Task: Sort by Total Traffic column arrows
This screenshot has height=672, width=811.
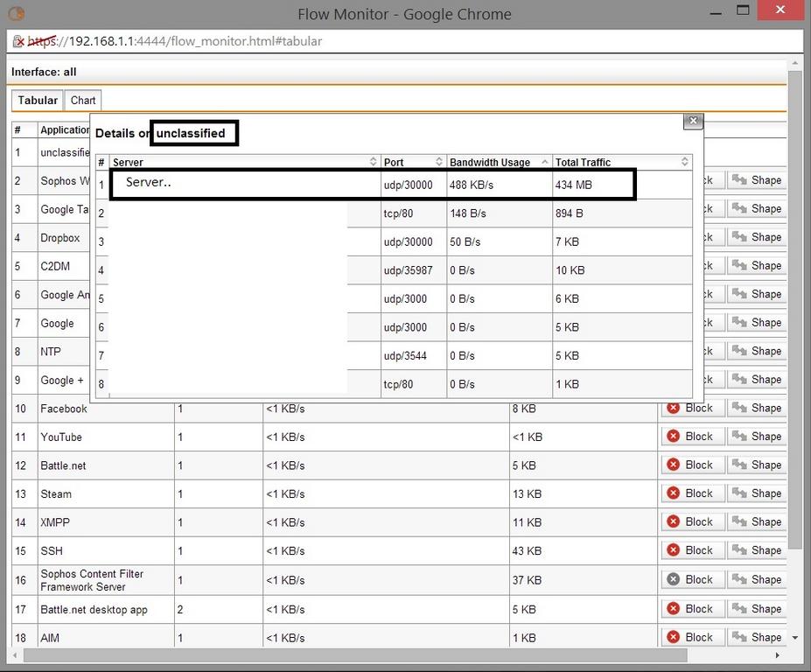Action: click(685, 162)
